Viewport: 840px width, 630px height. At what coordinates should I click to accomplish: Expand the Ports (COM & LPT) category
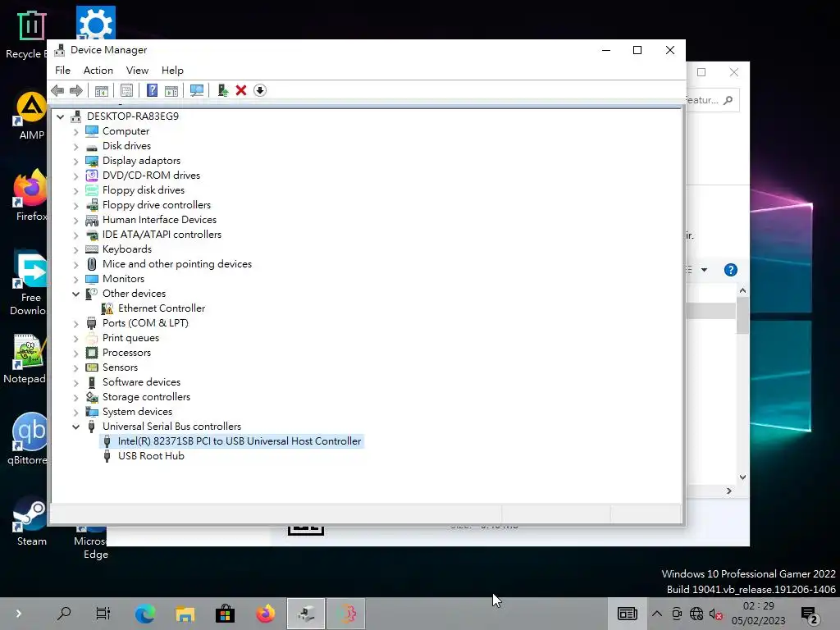pyautogui.click(x=75, y=323)
